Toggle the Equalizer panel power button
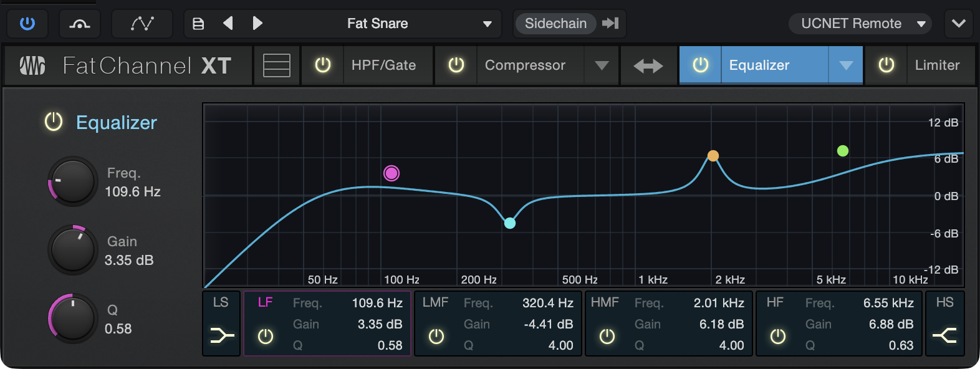Screen dimensions: 980x369 pyautogui.click(x=54, y=122)
